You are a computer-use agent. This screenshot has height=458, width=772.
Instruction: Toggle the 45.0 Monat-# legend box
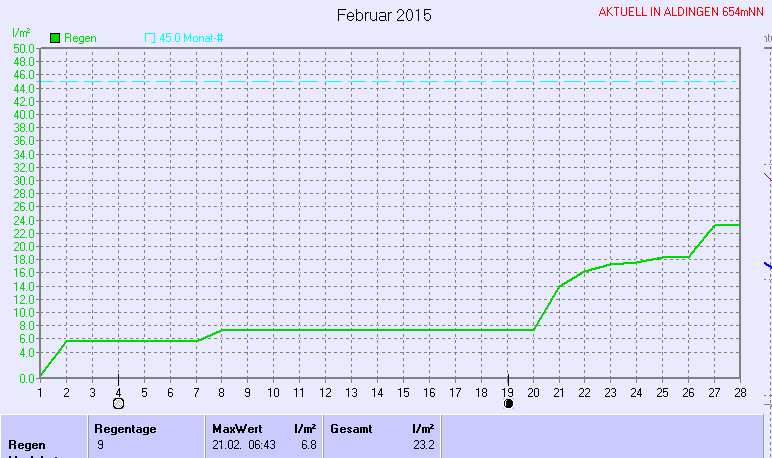tap(150, 38)
